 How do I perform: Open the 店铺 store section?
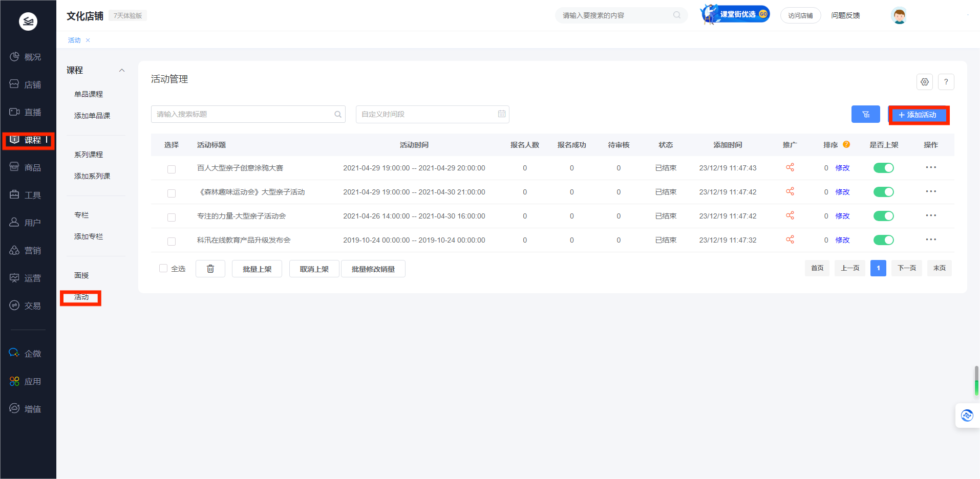[26, 84]
